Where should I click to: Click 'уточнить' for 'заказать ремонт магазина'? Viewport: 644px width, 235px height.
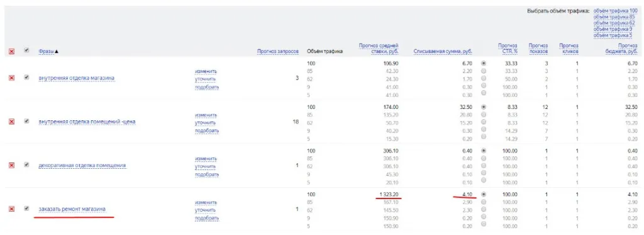point(206,210)
